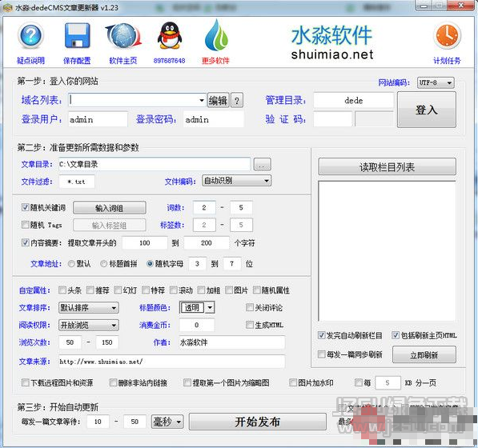Click the 作者 水淼软件 field
This screenshot has width=478, height=448.
(x=232, y=342)
